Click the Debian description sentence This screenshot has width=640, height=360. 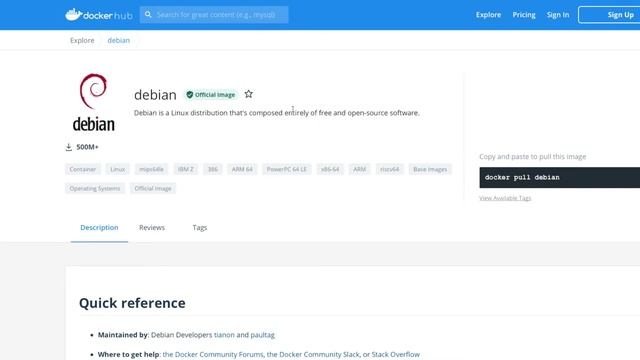coord(277,113)
